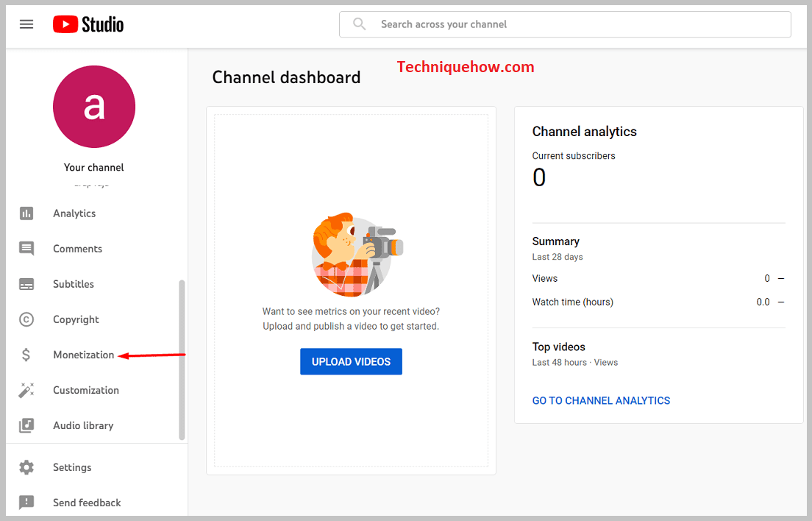Viewport: 812px width, 521px height.
Task: Click the search magnifier icon
Action: [x=359, y=24]
